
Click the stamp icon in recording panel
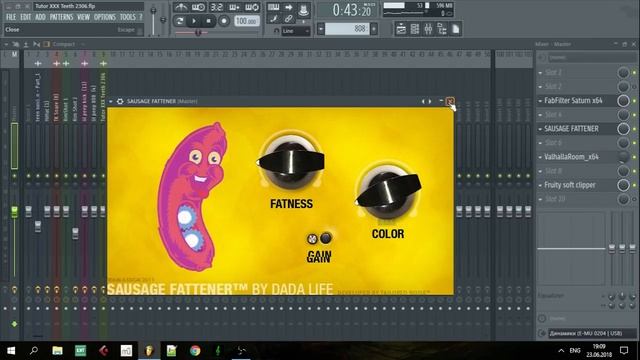coord(303,10)
